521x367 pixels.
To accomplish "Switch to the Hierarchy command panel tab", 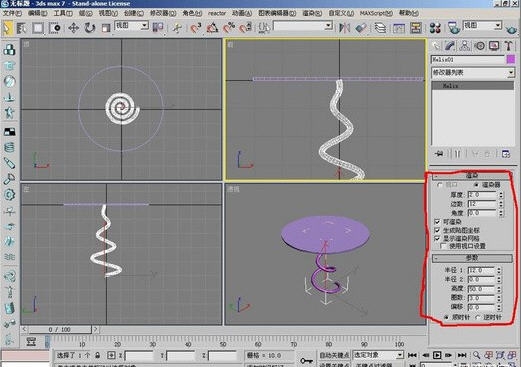I will (x=465, y=46).
